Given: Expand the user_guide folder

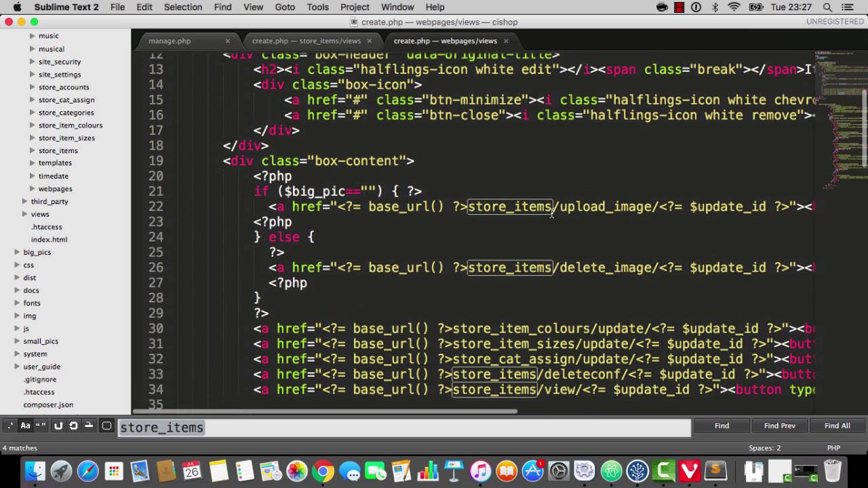Looking at the screenshot, I should (17, 367).
